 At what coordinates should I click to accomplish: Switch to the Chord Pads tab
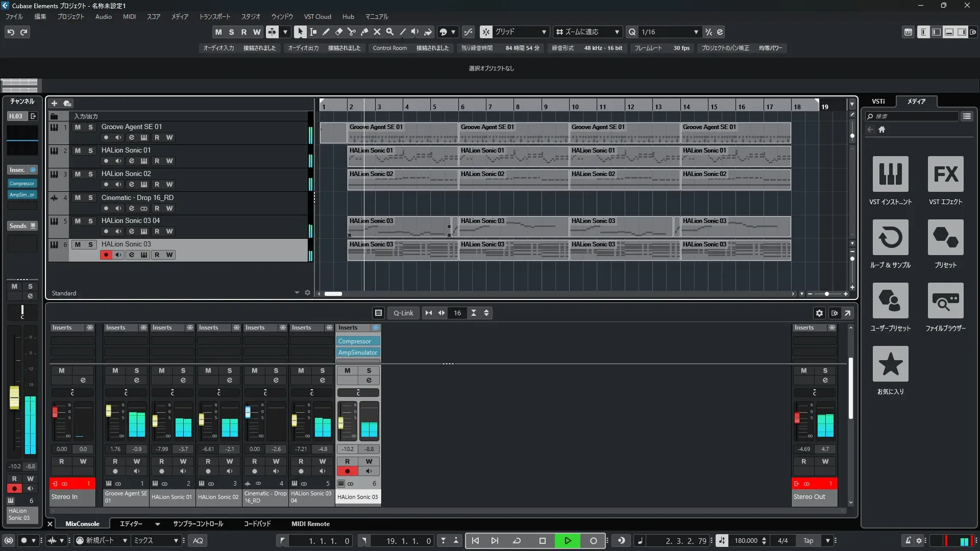coord(257,524)
